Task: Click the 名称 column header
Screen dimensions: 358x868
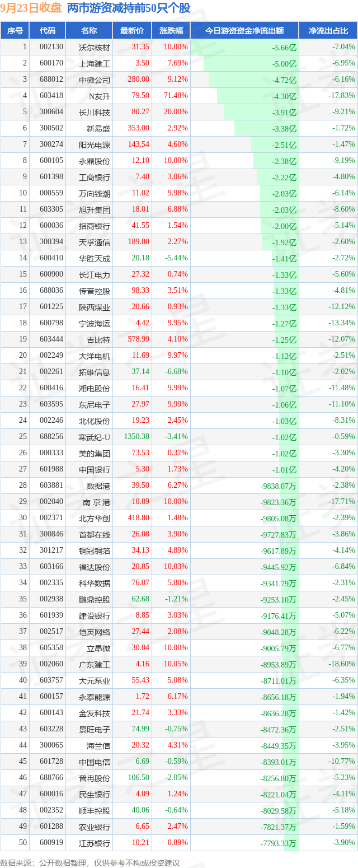Action: (x=88, y=31)
